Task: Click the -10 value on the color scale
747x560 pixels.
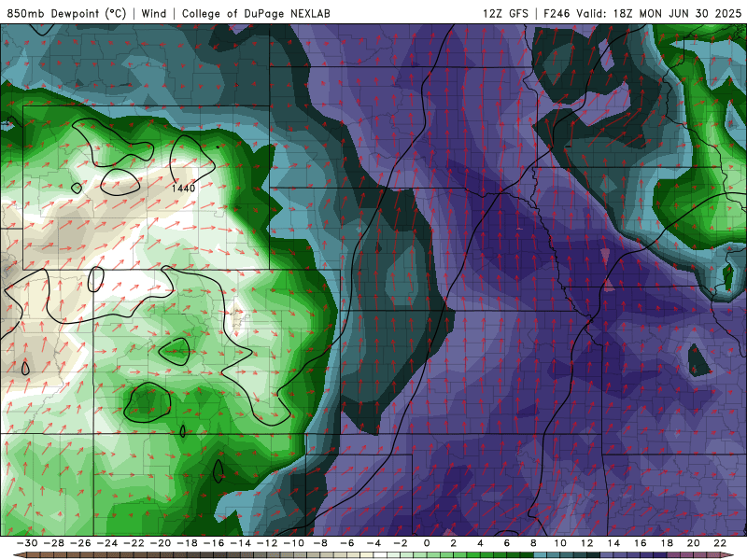Action: (x=294, y=543)
